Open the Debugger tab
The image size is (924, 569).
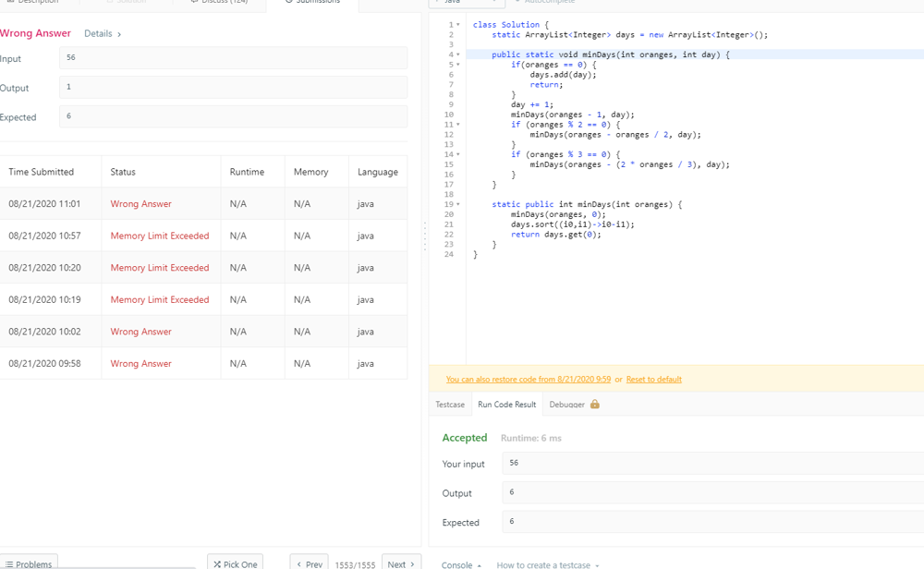pyautogui.click(x=567, y=405)
